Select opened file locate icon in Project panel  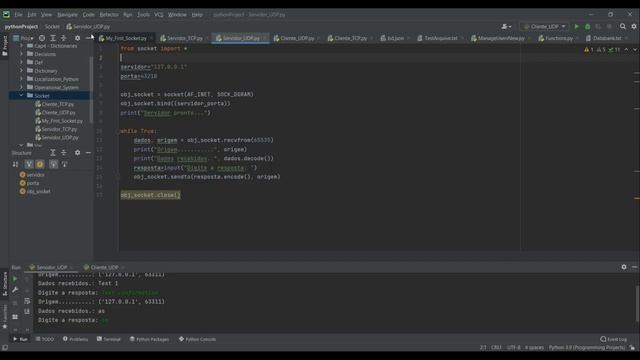click(42, 38)
